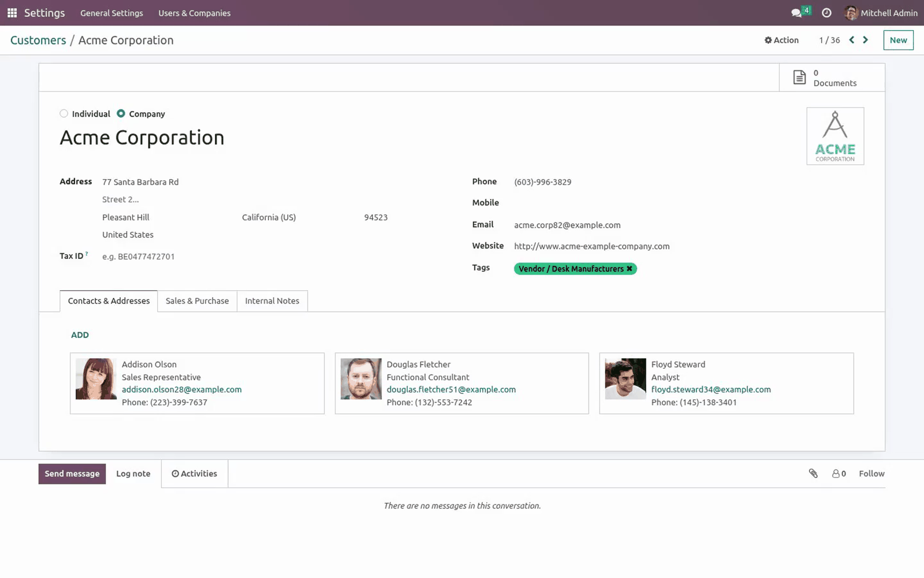This screenshot has width=924, height=578.
Task: Click the Log note button
Action: click(133, 473)
